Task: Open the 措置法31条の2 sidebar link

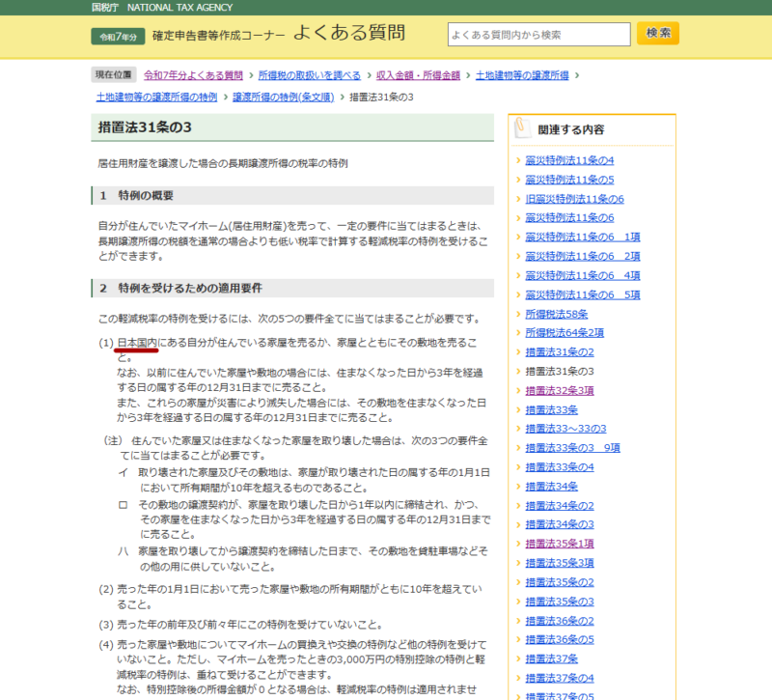Action: click(x=560, y=352)
